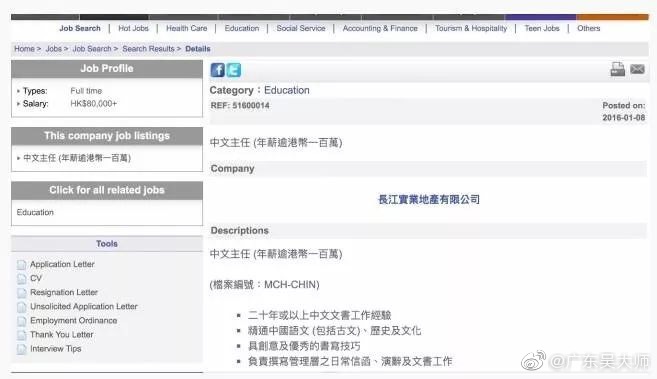Click the Job Profile panel header
This screenshot has width=657, height=379.
[x=107, y=69]
